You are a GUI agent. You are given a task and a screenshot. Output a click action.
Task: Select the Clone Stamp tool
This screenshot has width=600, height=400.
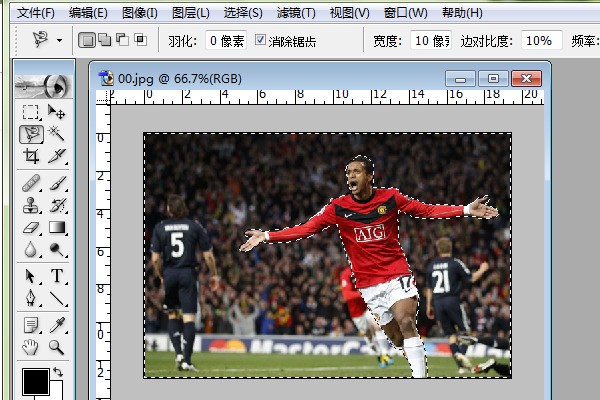tap(31, 204)
